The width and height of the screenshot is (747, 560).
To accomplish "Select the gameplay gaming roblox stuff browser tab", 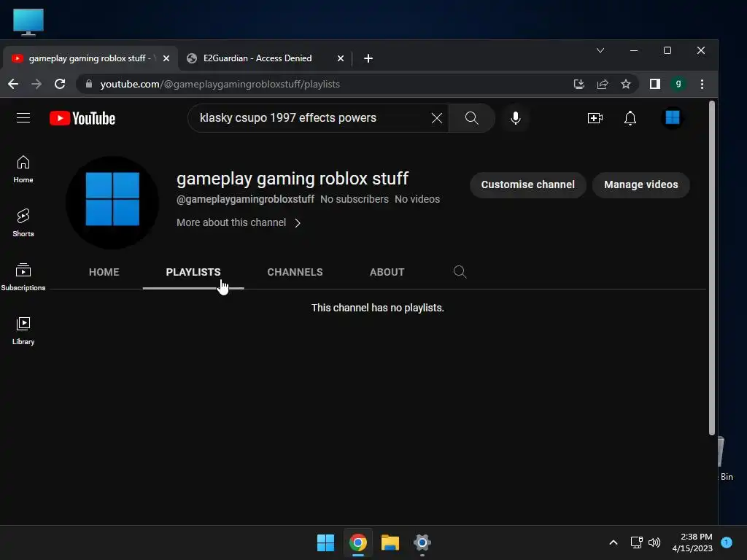I will 90,58.
